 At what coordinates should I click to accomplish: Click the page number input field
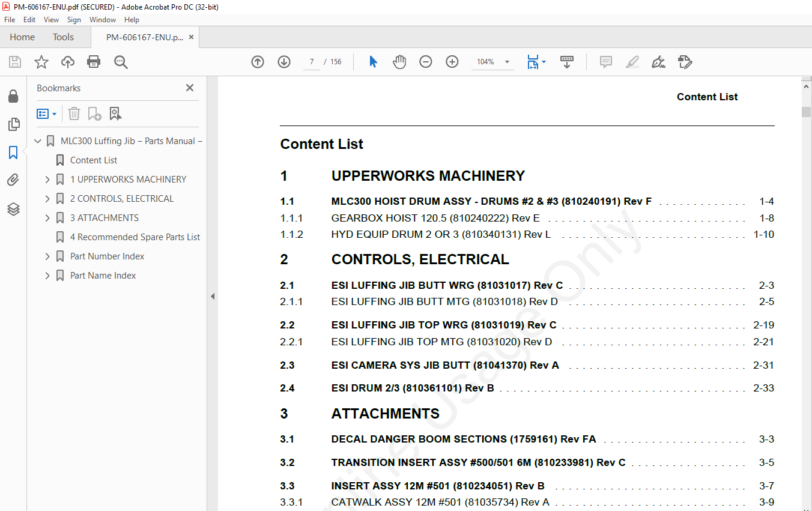(x=312, y=62)
